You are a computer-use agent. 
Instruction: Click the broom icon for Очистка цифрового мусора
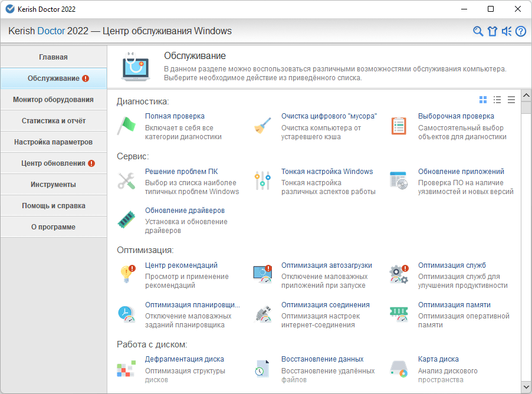(262, 125)
